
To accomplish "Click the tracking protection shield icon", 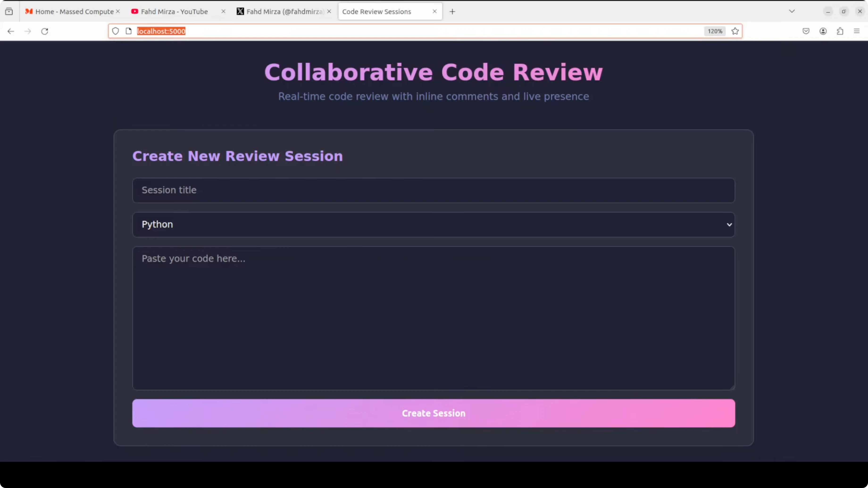I will [115, 31].
